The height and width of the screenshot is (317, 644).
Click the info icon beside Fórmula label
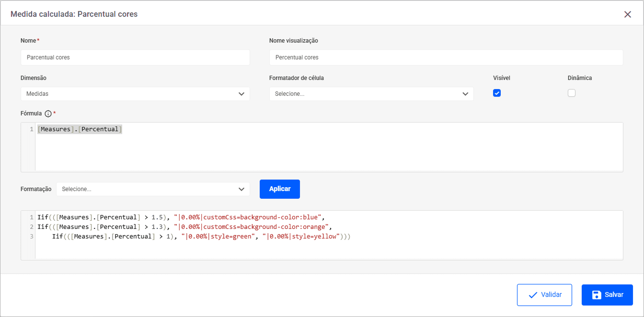[48, 113]
